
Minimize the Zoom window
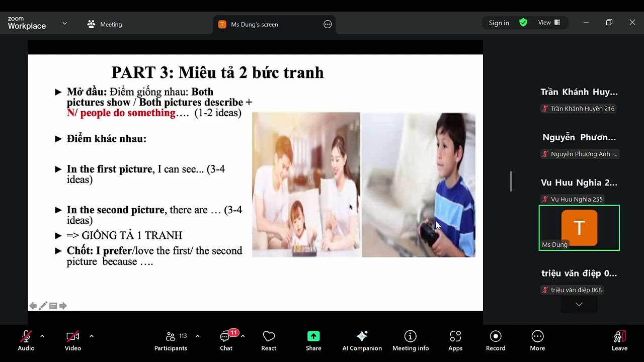point(586,22)
